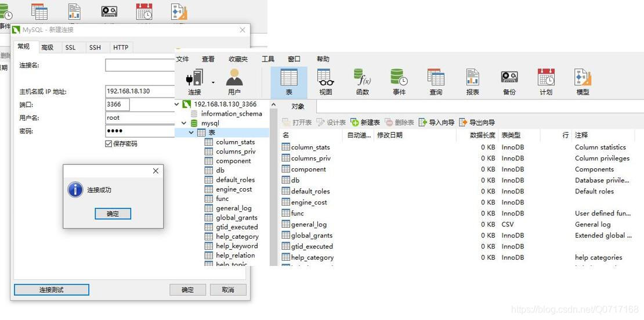Image resolution: width=644 pixels, height=320 pixels.
Task: Click 确定 in the 连接成功 message box
Action: pyautogui.click(x=113, y=214)
